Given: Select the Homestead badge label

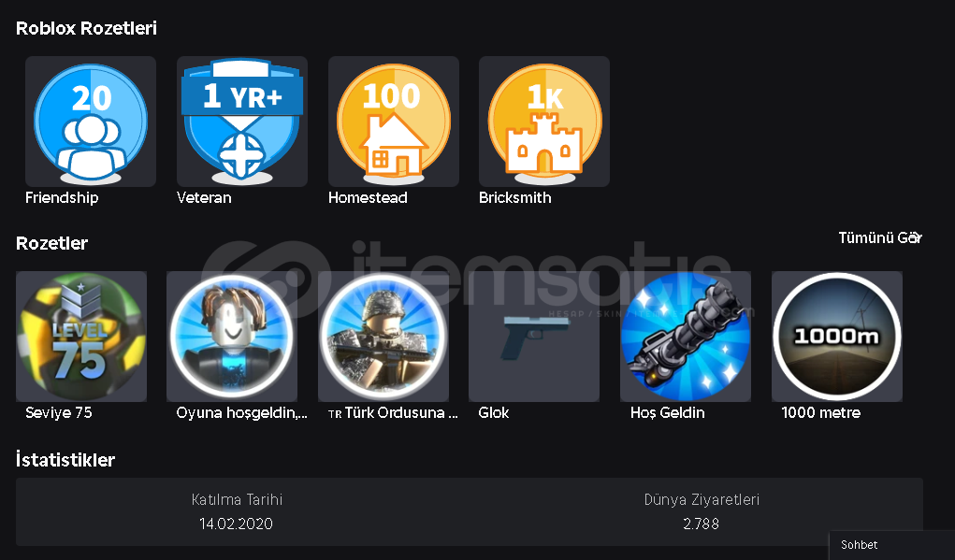Looking at the screenshot, I should point(368,198).
